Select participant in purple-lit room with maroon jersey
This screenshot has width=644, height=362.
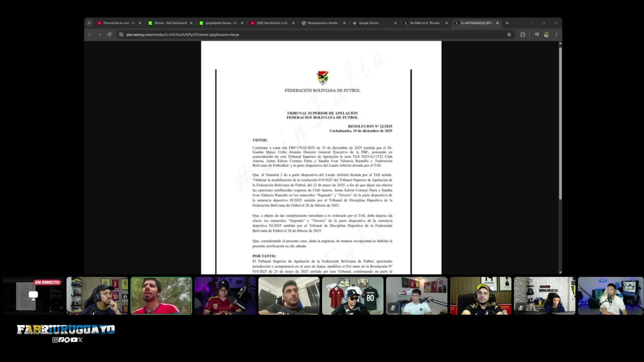[225, 296]
